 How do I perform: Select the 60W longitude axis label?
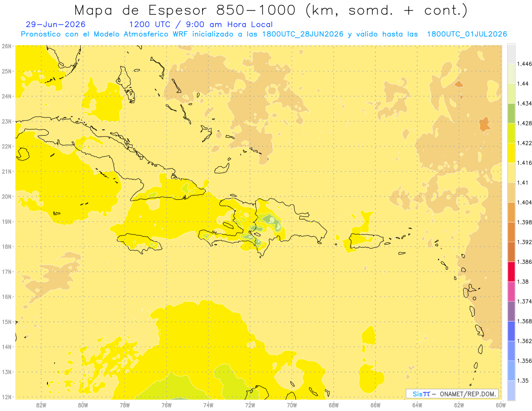pos(501,405)
